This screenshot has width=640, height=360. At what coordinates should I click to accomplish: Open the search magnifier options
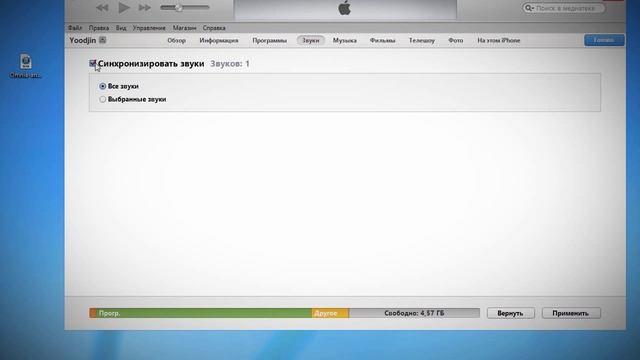point(529,8)
